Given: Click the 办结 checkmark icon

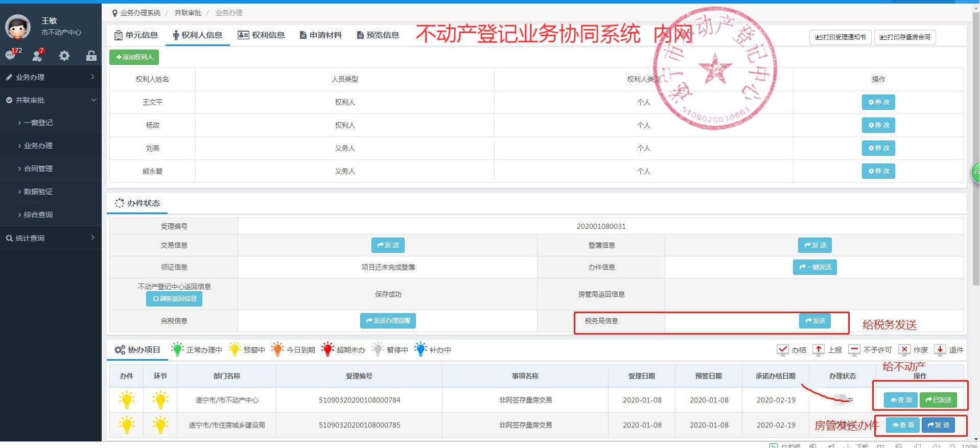Looking at the screenshot, I should point(782,350).
